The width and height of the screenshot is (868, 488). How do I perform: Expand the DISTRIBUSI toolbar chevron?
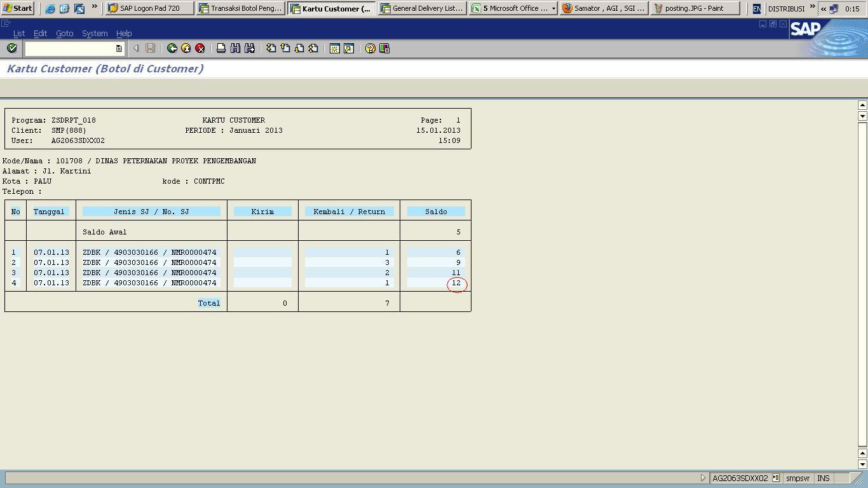coord(812,7)
